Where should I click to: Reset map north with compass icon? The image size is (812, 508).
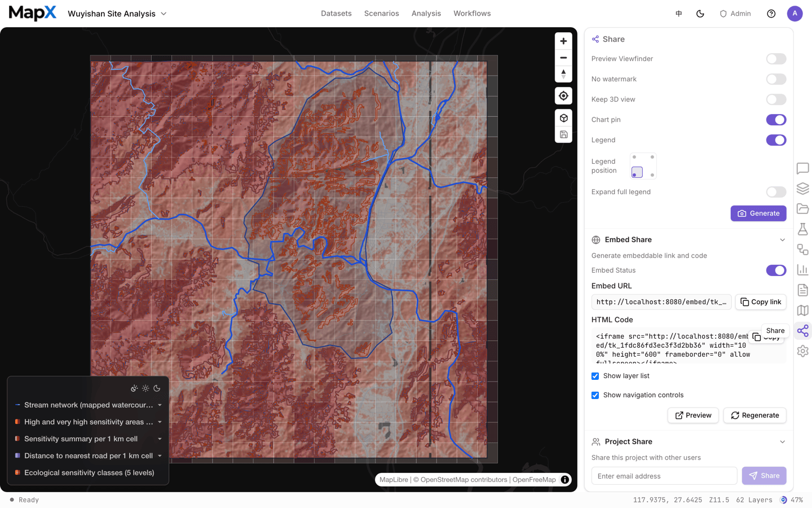563,74
